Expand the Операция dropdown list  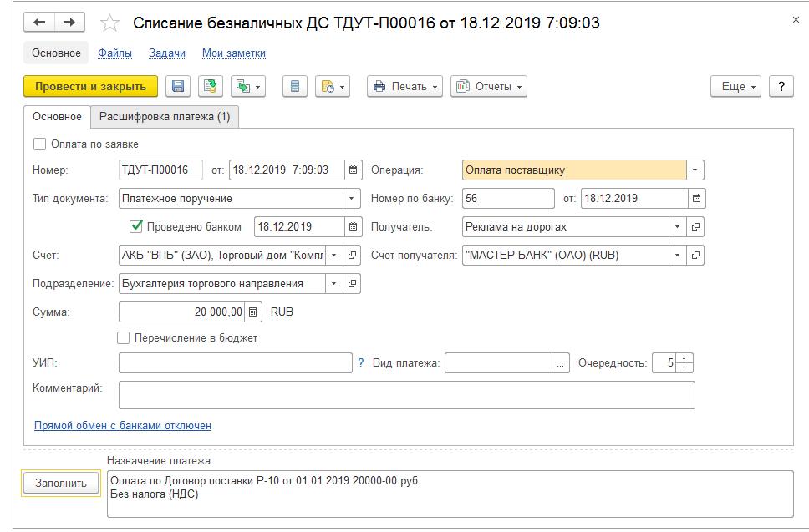coord(695,170)
